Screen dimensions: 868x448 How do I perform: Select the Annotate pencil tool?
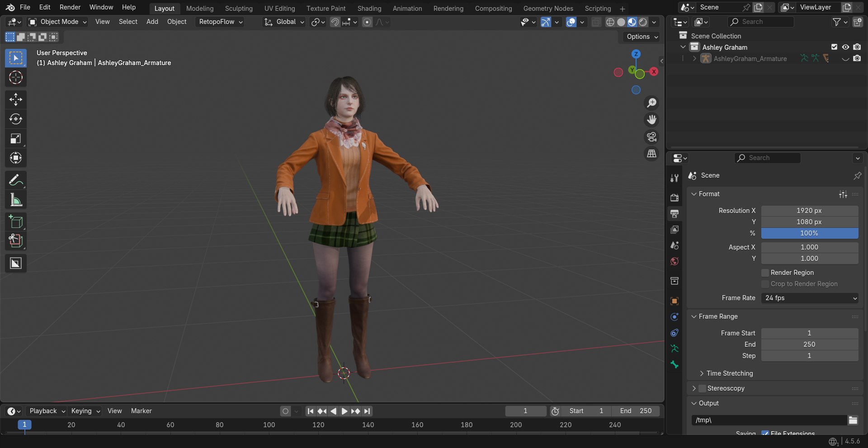pos(16,180)
